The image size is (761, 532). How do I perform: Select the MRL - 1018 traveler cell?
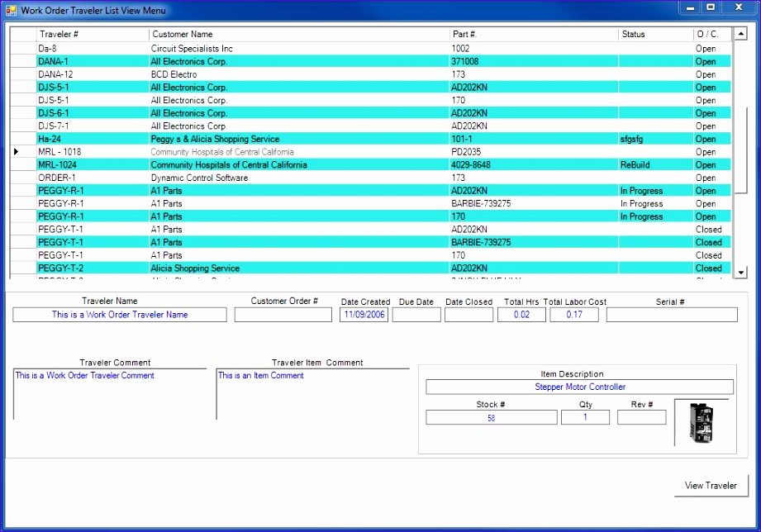[x=93, y=152]
